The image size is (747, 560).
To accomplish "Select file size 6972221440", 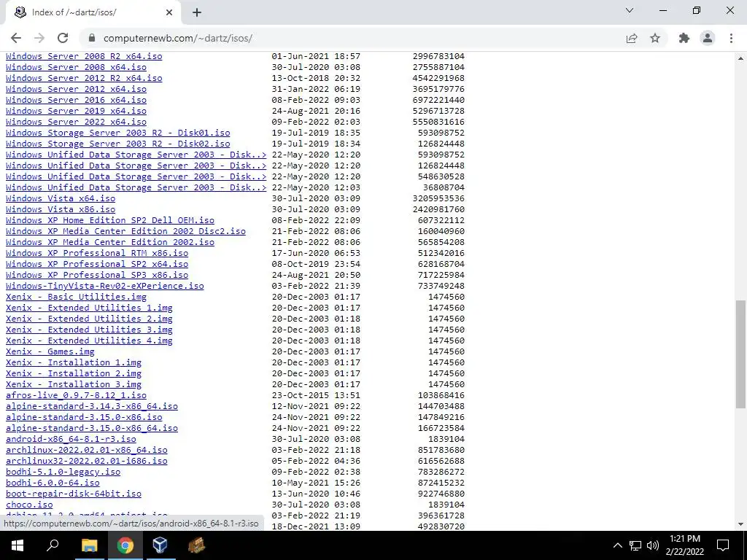I will pos(438,100).
